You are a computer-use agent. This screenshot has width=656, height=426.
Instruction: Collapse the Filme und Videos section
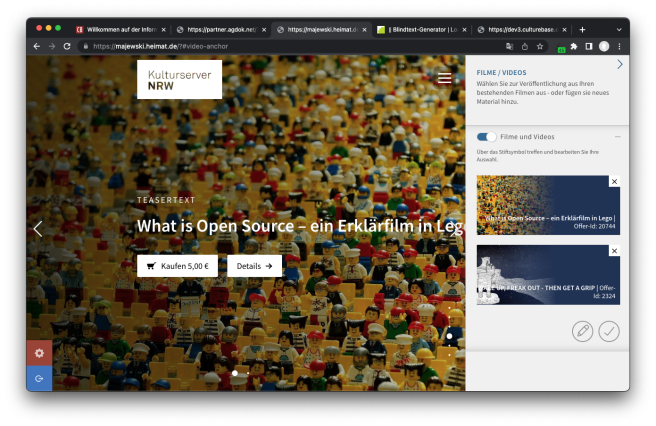(617, 137)
